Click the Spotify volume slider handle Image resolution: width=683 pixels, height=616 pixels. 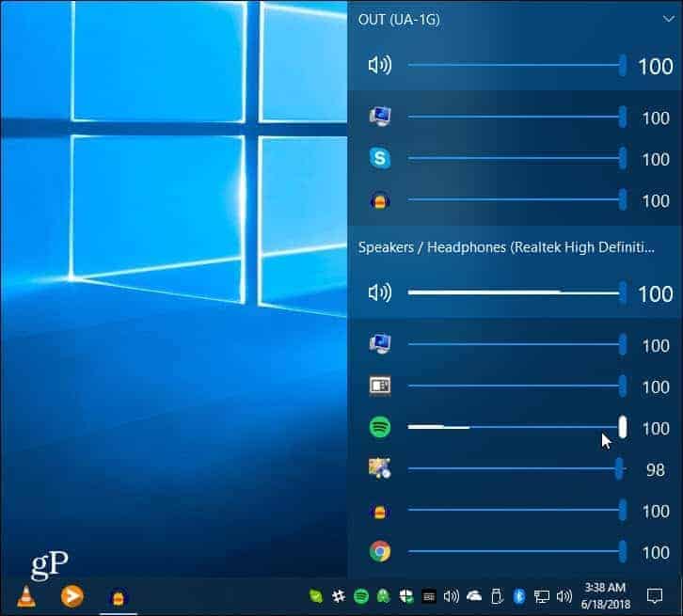coord(623,428)
